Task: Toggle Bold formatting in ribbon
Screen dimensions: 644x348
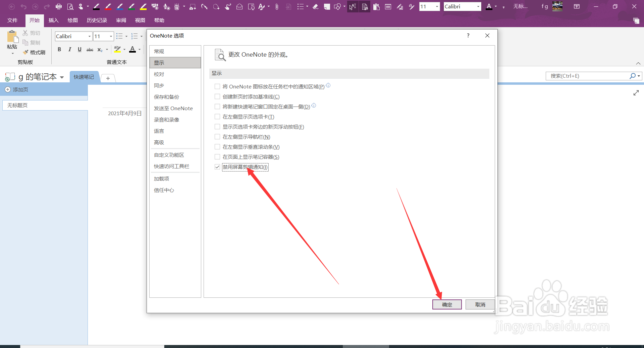Action: 59,50
